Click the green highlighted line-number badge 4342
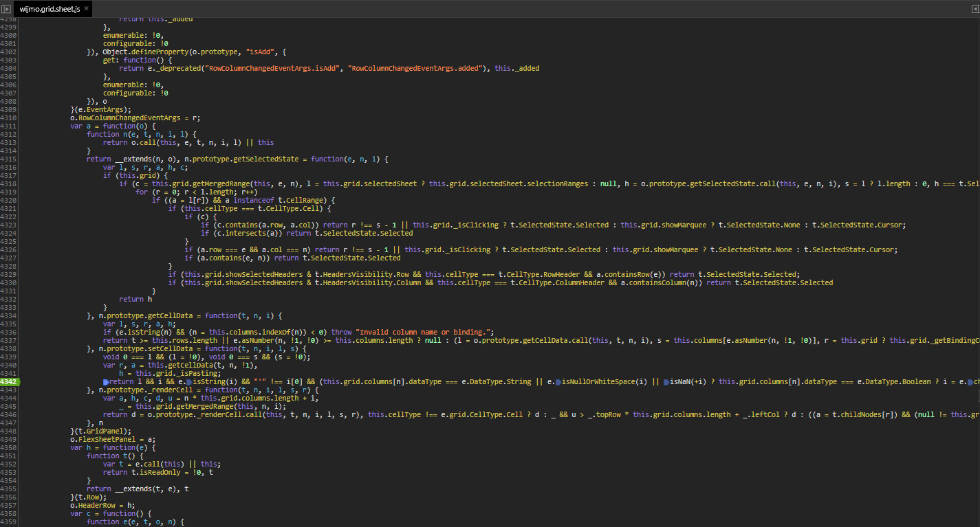 click(x=10, y=381)
